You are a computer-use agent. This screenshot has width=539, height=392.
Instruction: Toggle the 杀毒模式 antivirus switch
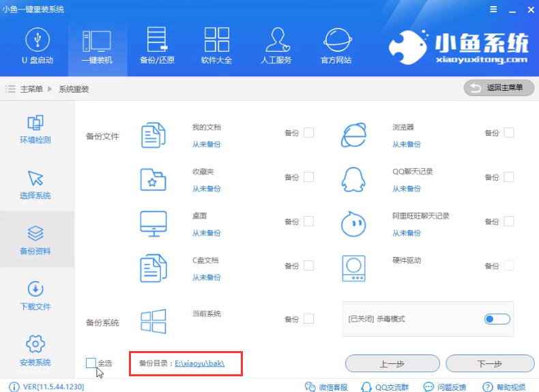pos(497,319)
